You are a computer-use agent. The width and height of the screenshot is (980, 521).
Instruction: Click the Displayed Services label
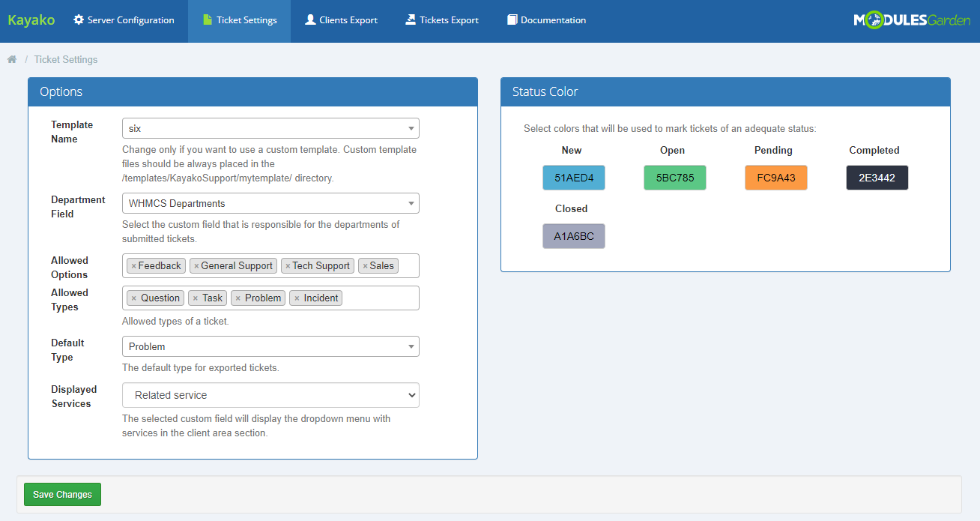click(73, 397)
